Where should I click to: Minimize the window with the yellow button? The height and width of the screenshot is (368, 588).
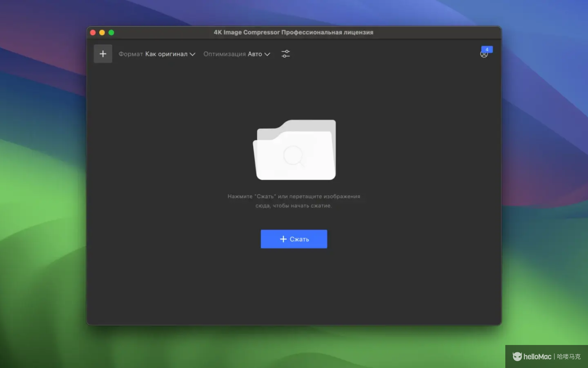102,33
